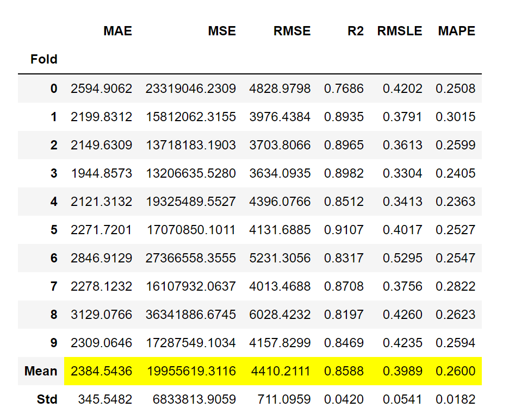Screen dimensions: 509x420
Task: Select MAPE value 0.2594
Action: tap(456, 343)
